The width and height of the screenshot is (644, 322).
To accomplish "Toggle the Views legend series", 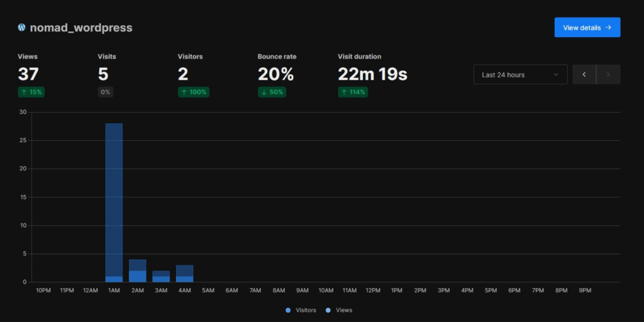I will 339,310.
